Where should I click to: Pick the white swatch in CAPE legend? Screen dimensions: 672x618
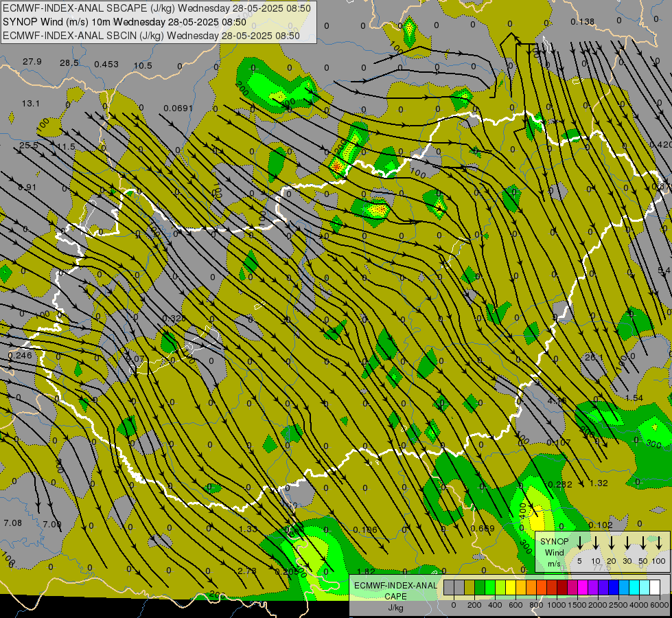[x=655, y=588]
